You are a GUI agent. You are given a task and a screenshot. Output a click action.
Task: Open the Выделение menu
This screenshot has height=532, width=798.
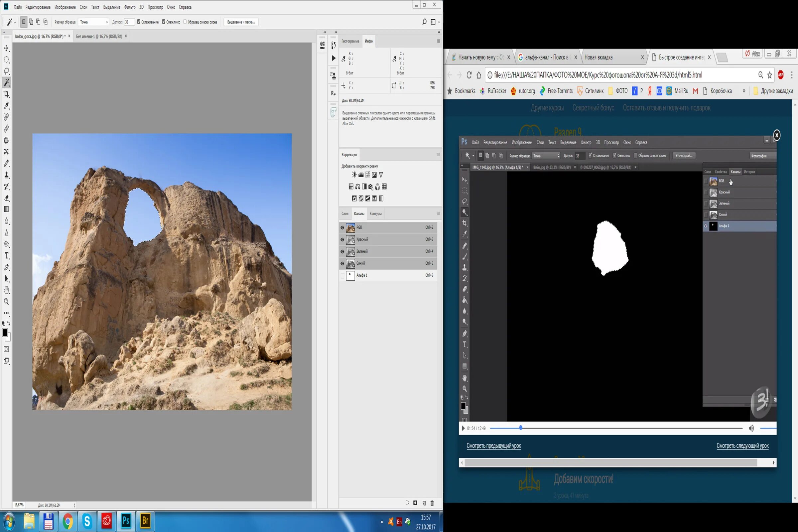(112, 7)
